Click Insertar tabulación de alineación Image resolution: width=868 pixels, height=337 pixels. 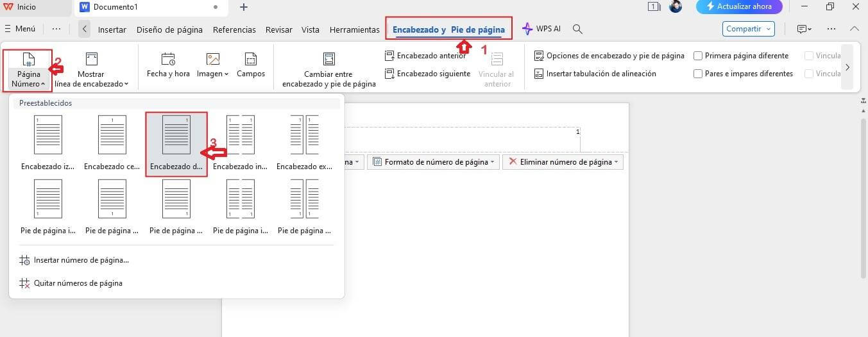click(x=595, y=74)
